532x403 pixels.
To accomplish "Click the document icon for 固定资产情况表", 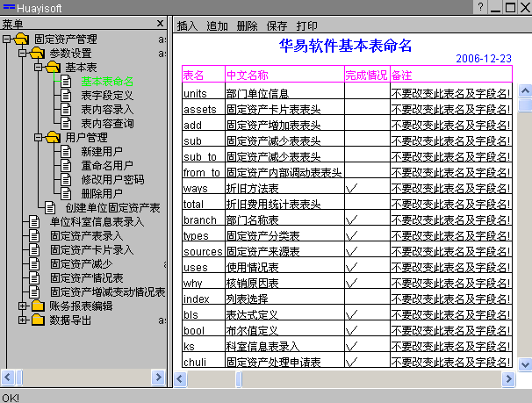I will click(x=34, y=277).
